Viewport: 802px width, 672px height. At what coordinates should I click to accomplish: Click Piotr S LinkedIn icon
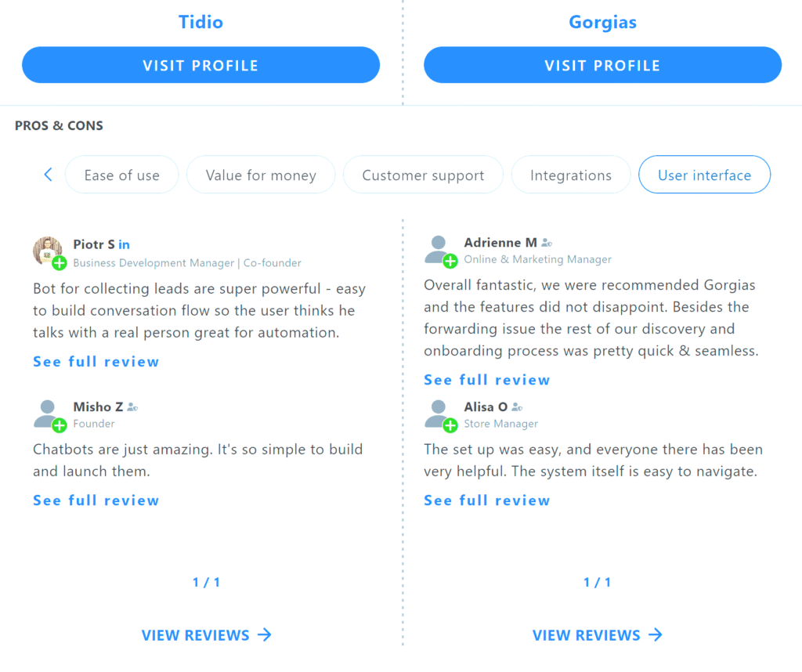click(125, 245)
